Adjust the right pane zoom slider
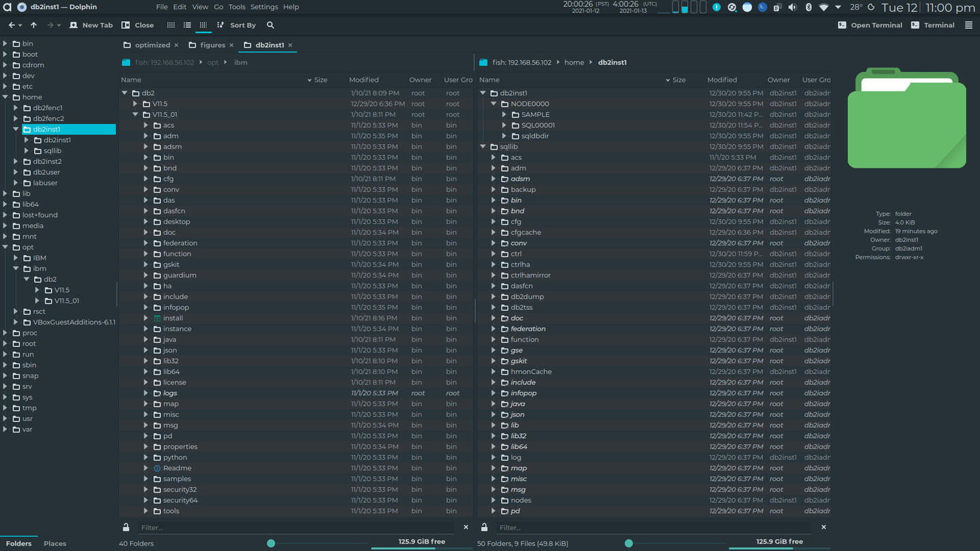980x551 pixels. point(629,544)
